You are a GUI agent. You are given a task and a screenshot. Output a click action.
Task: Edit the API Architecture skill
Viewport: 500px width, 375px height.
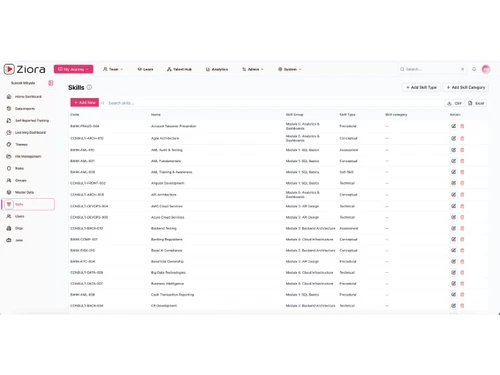[x=453, y=194]
